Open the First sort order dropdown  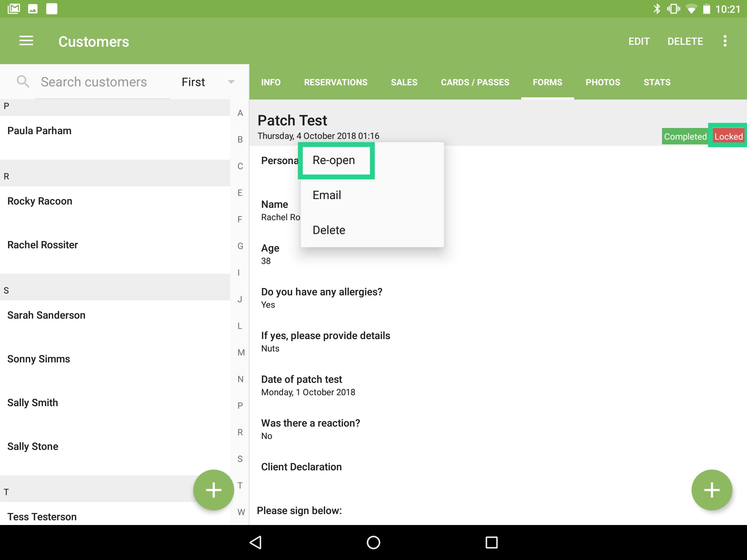coord(208,82)
